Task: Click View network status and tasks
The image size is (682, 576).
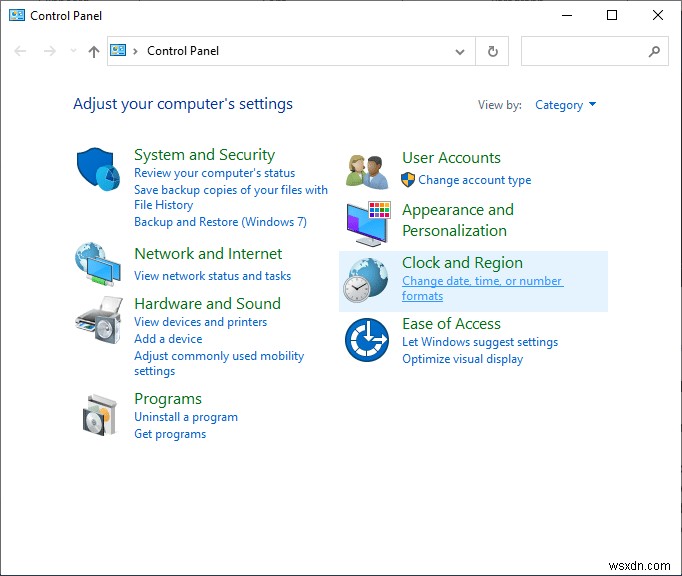Action: pyautogui.click(x=213, y=276)
